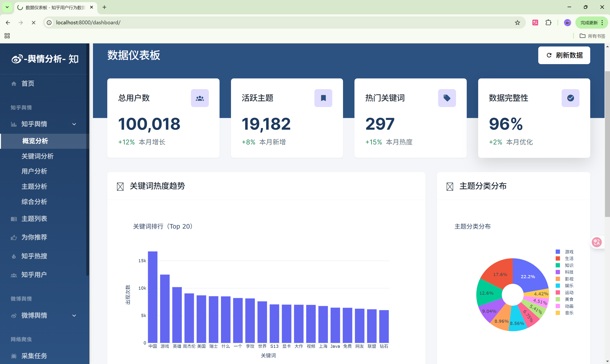Open the tab search dropdown arrow
Viewport: 610px width, 364px height.
coord(7,7)
